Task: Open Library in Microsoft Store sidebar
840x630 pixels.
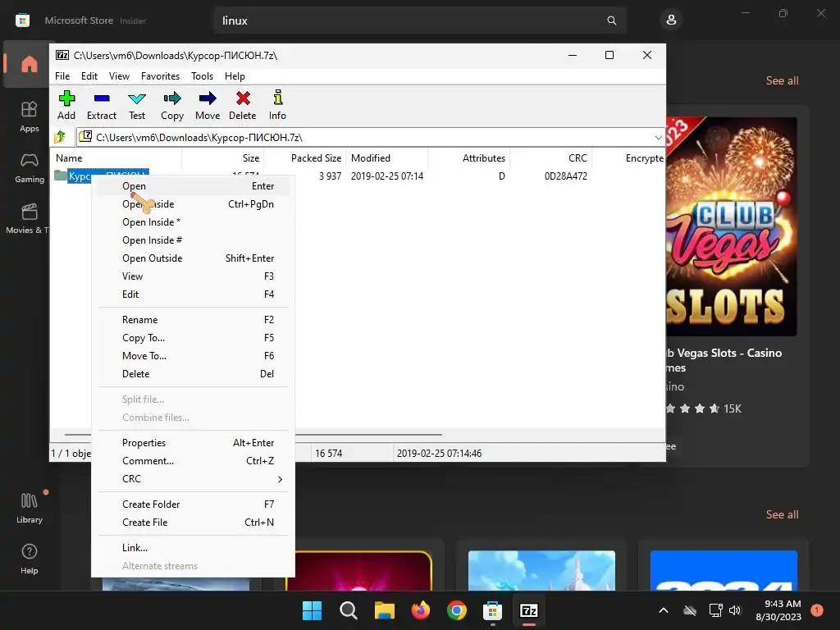Action: 29,508
